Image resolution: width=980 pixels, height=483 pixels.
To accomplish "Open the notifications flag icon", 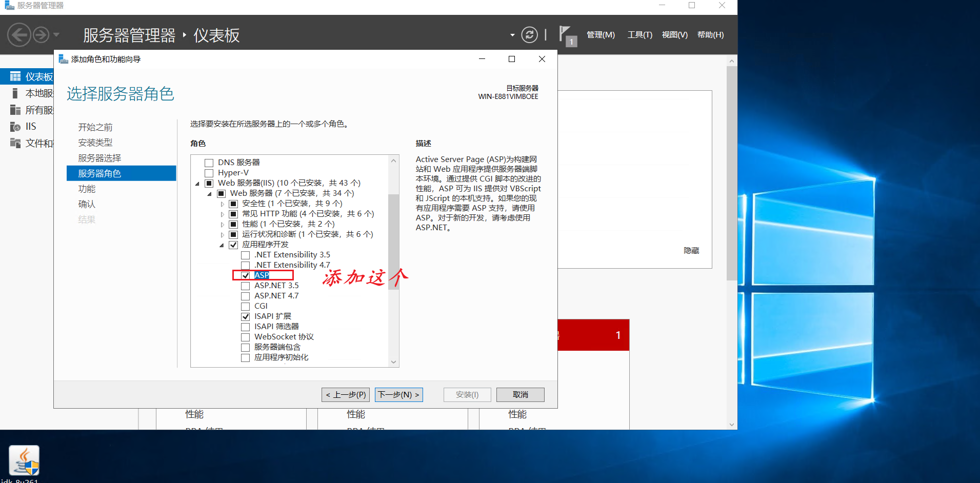I will coord(568,36).
